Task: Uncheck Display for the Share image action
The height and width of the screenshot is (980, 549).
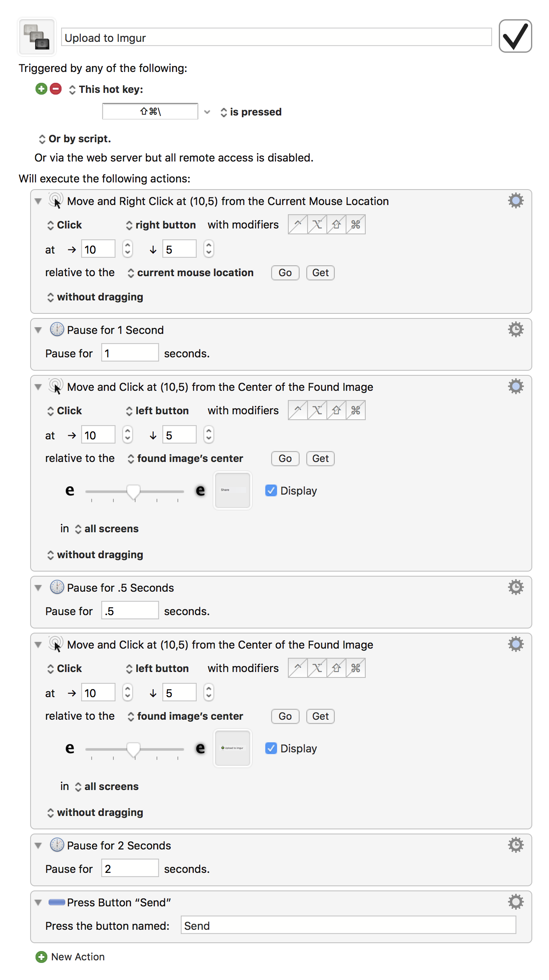Action: 271,490
